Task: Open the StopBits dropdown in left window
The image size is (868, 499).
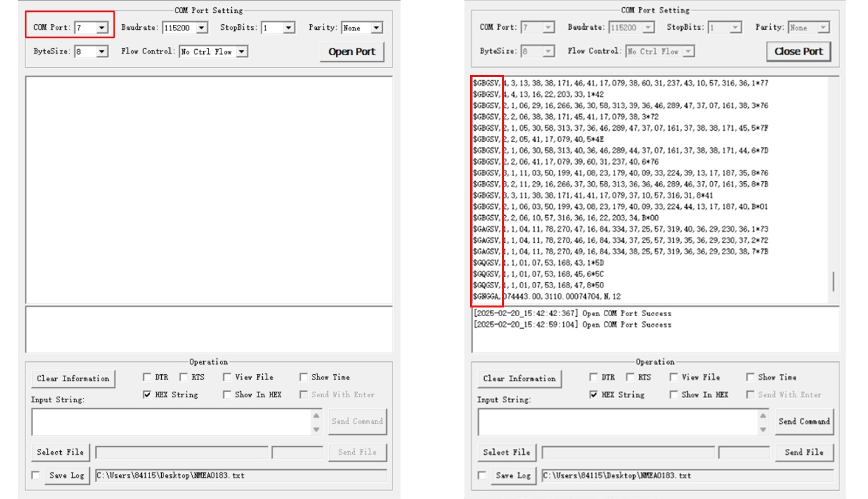Action: [288, 28]
